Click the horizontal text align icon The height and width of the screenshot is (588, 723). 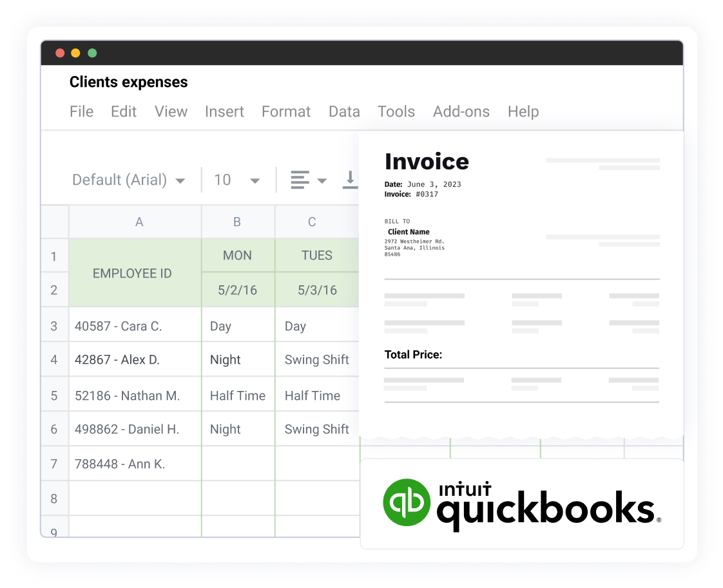click(300, 180)
